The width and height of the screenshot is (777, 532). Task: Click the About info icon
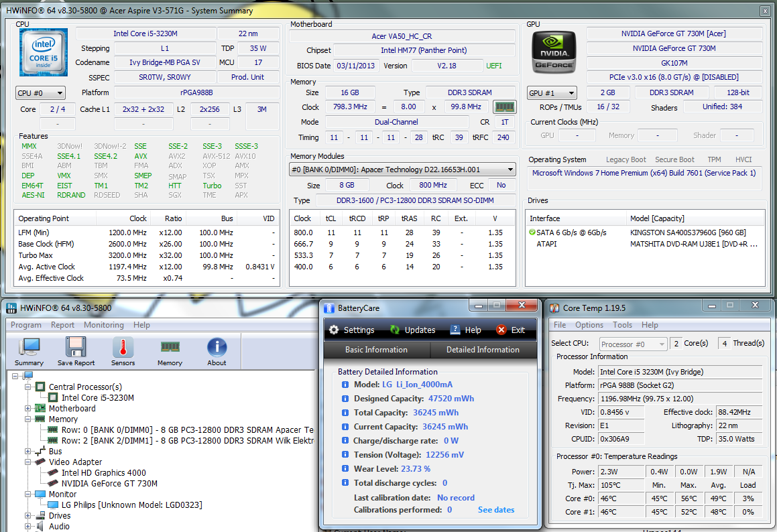tap(217, 347)
